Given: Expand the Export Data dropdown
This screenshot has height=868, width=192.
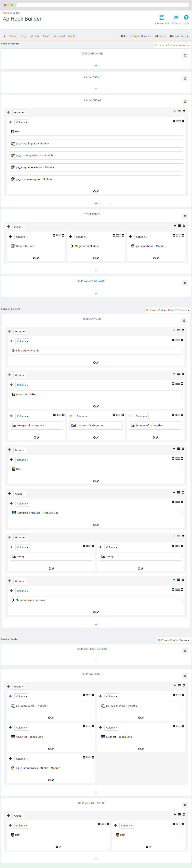Looking at the screenshot, I should (179, 36).
